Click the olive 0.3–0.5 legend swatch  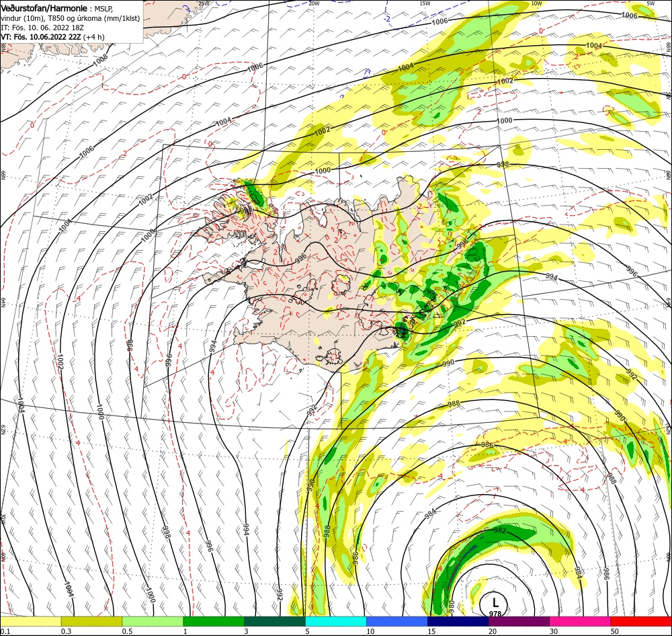pyautogui.click(x=91, y=621)
